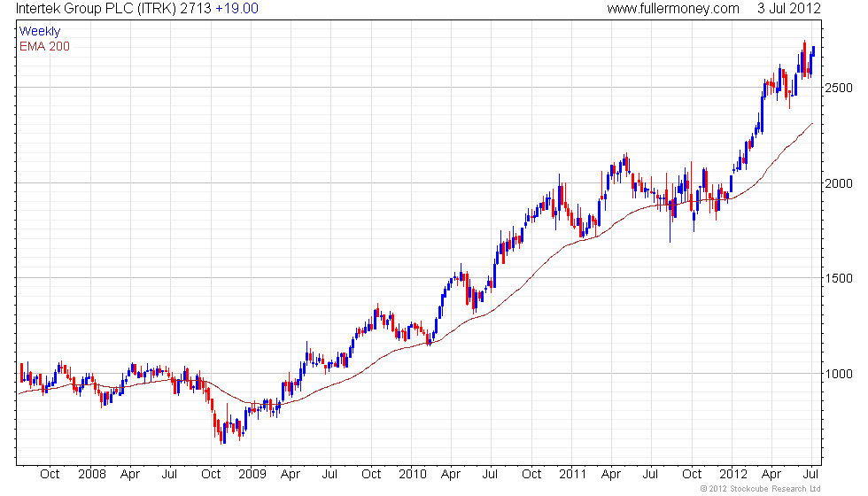The height and width of the screenshot is (496, 868).
Task: Click the 2000 price axis label
Action: (x=839, y=183)
